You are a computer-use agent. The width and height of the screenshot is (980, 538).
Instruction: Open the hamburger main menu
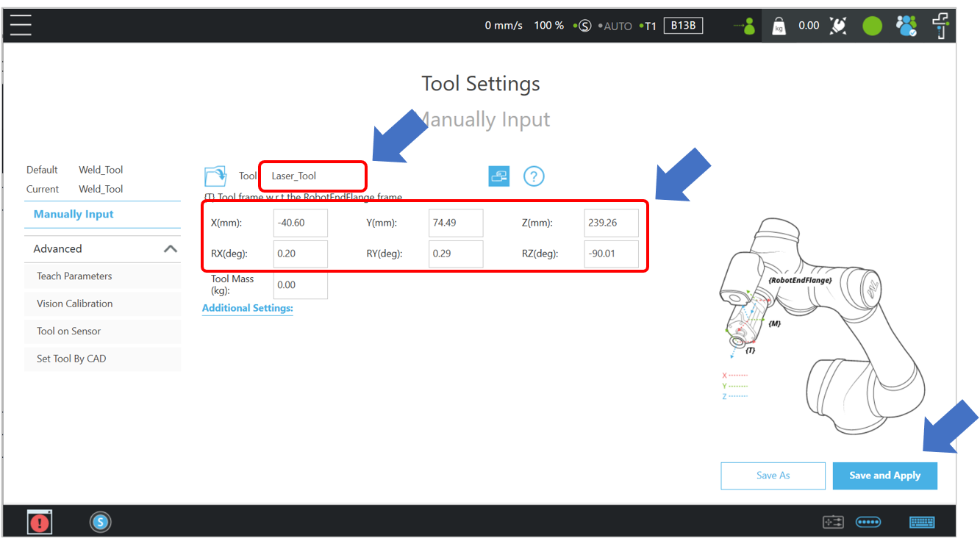click(x=21, y=25)
